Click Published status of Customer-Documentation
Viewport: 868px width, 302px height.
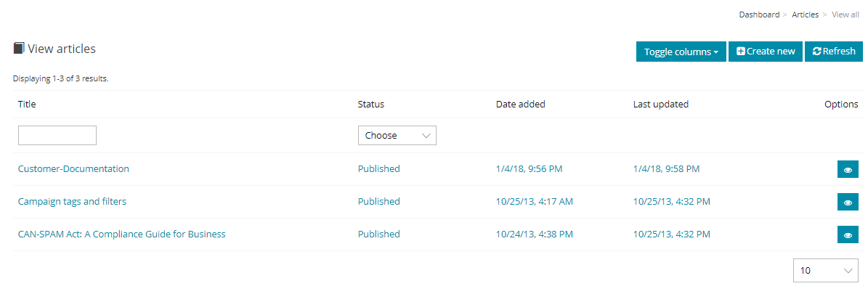click(378, 168)
